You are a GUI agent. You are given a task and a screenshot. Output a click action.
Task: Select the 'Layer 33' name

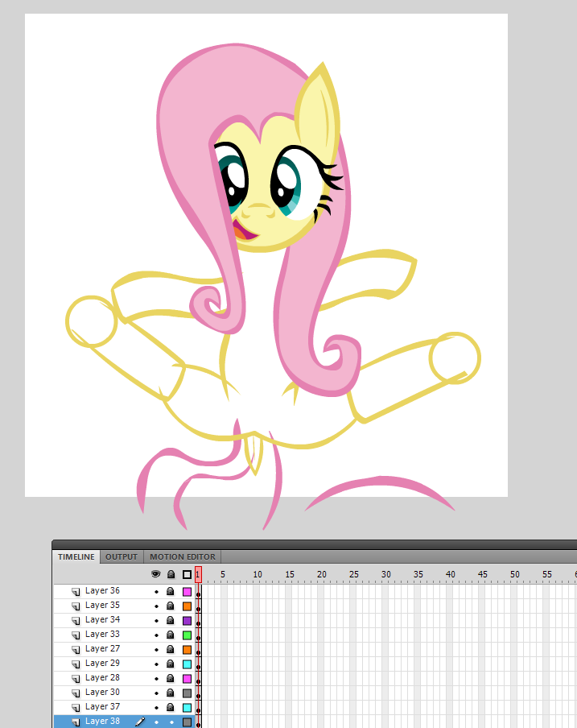(x=102, y=634)
